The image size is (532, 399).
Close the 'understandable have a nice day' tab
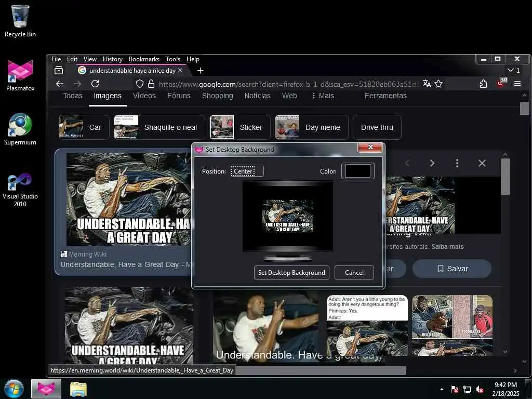(x=180, y=70)
